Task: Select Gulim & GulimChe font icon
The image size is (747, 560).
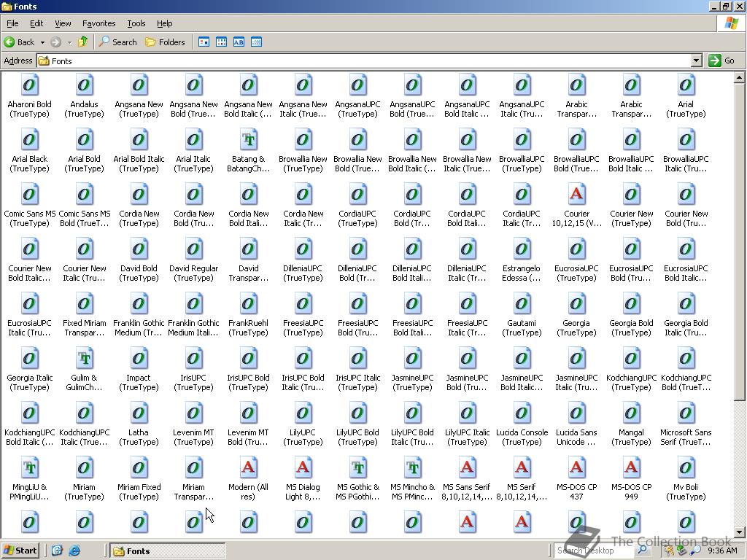Action: [85, 359]
